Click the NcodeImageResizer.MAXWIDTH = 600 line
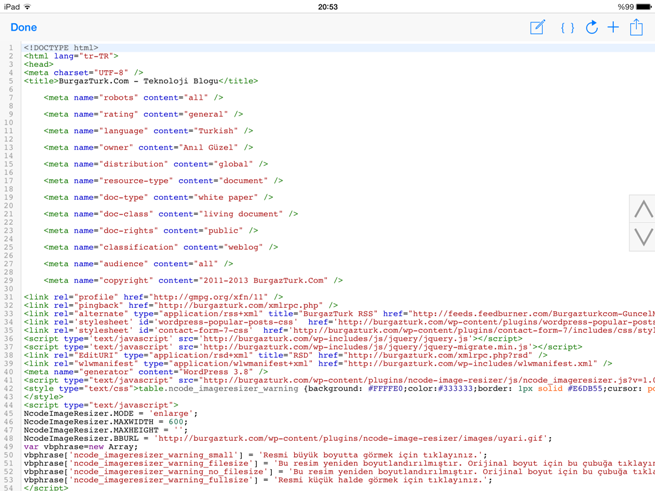This screenshot has width=655, height=491. point(106,422)
